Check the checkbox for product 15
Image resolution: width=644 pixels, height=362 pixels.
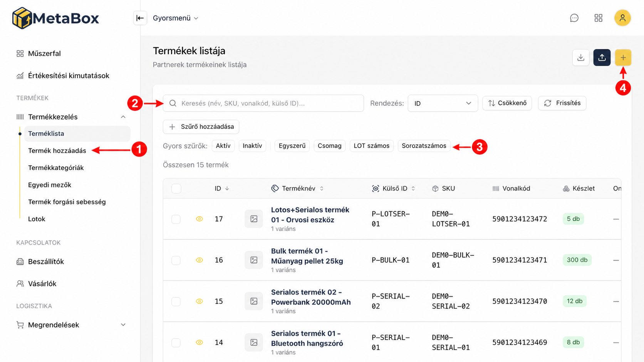(176, 301)
